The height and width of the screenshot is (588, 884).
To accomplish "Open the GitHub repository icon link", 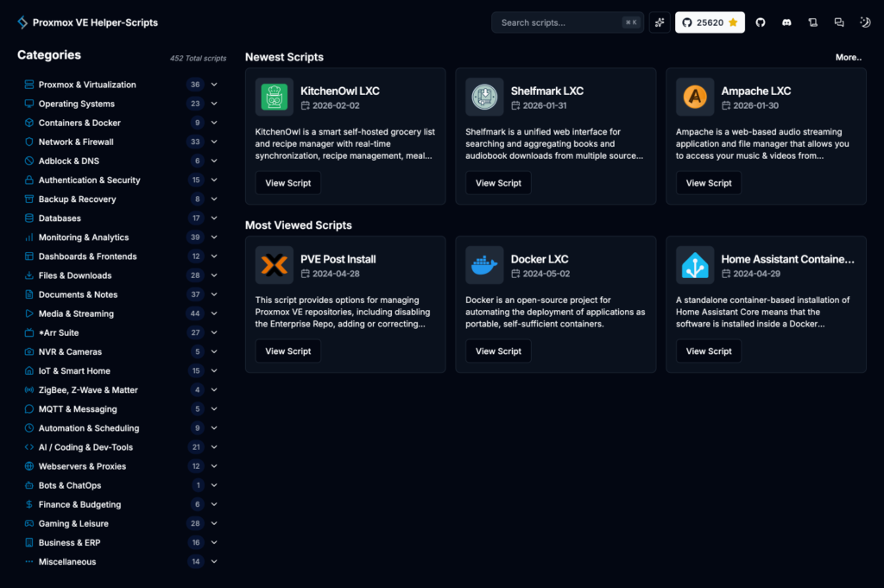I will (761, 22).
